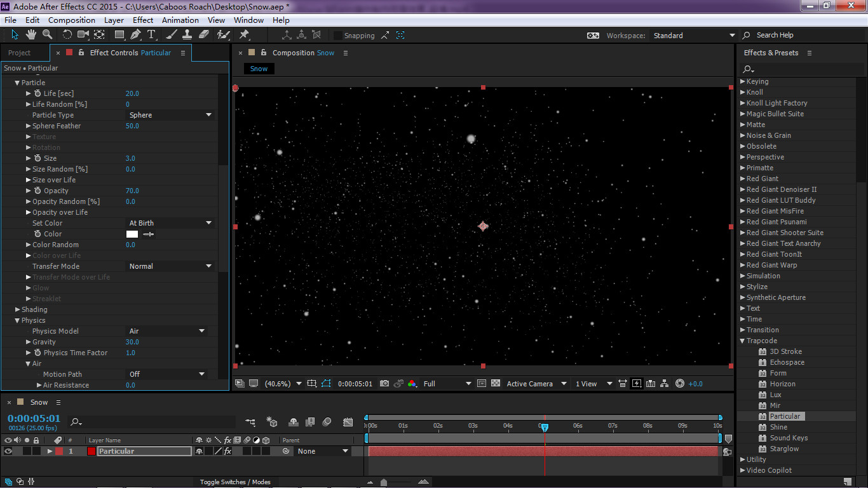The image size is (868, 488).
Task: Choose the Type text tool
Action: [151, 34]
